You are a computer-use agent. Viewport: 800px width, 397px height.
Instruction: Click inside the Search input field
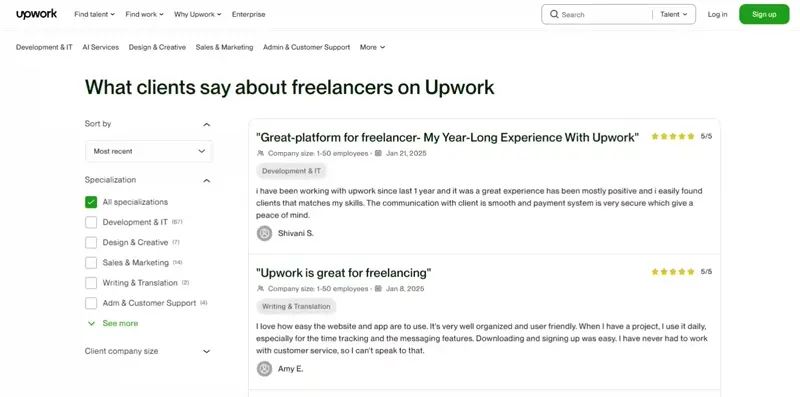click(x=605, y=15)
